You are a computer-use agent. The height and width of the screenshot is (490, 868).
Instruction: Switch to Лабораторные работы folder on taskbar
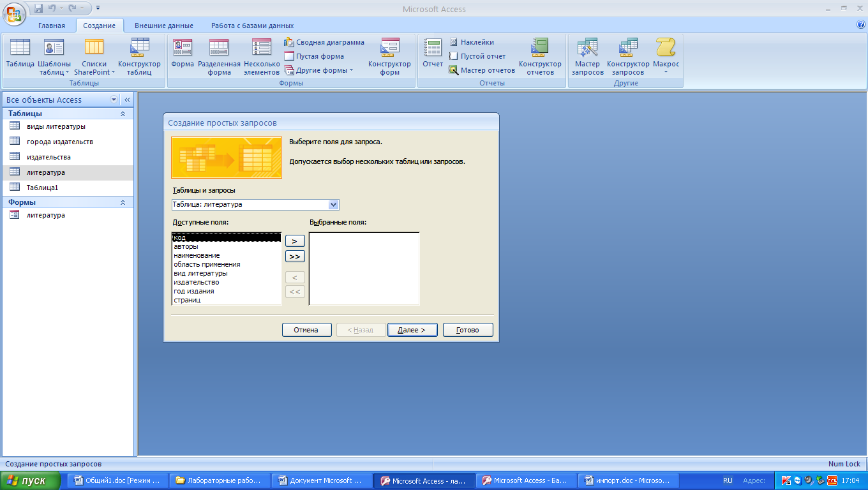[x=220, y=481]
